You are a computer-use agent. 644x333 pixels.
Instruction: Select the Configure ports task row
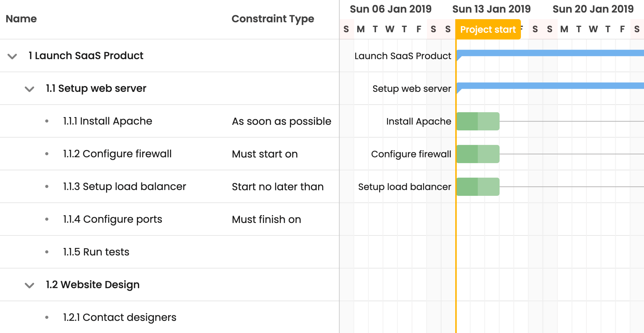[112, 219]
